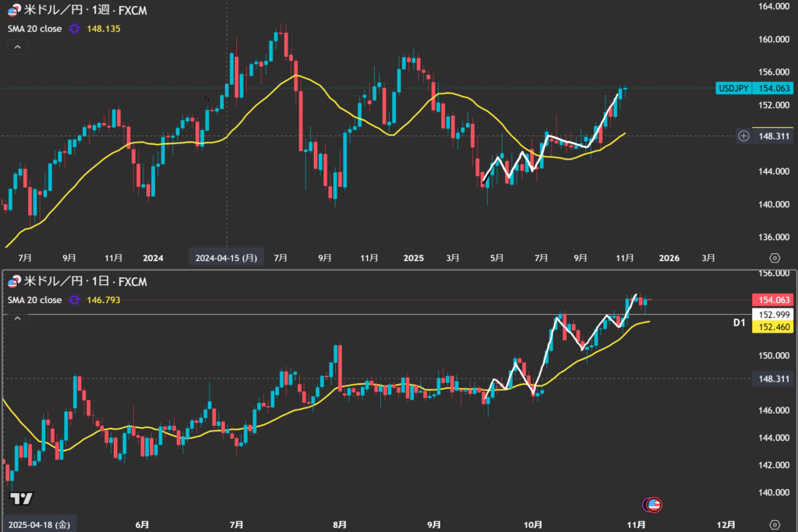
Task: Click the USD/JPY flag icon on daily chart
Action: [14, 282]
